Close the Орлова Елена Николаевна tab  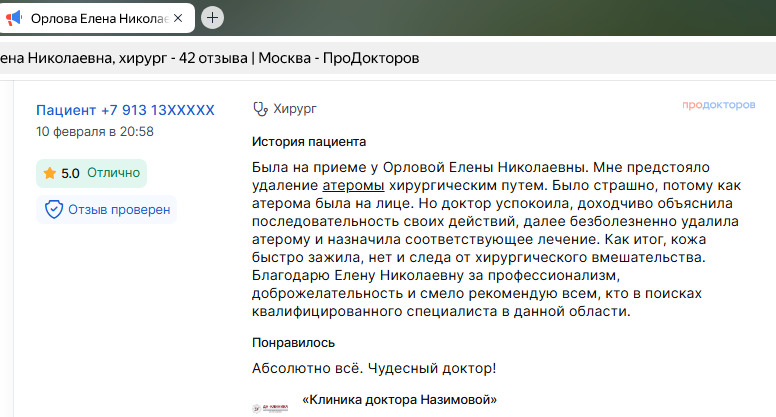(181, 18)
